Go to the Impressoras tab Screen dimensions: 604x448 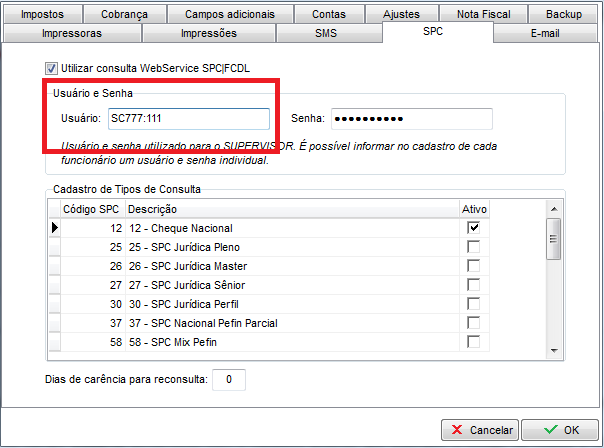71,33
